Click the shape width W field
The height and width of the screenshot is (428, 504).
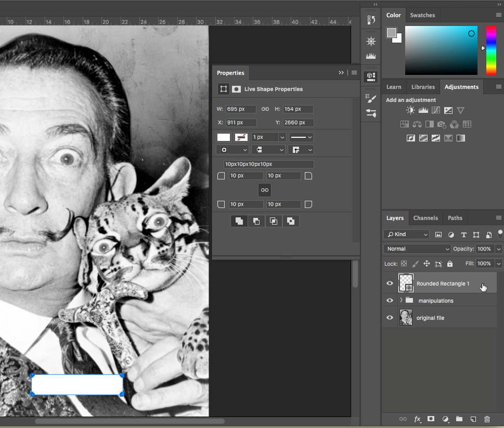click(240, 109)
